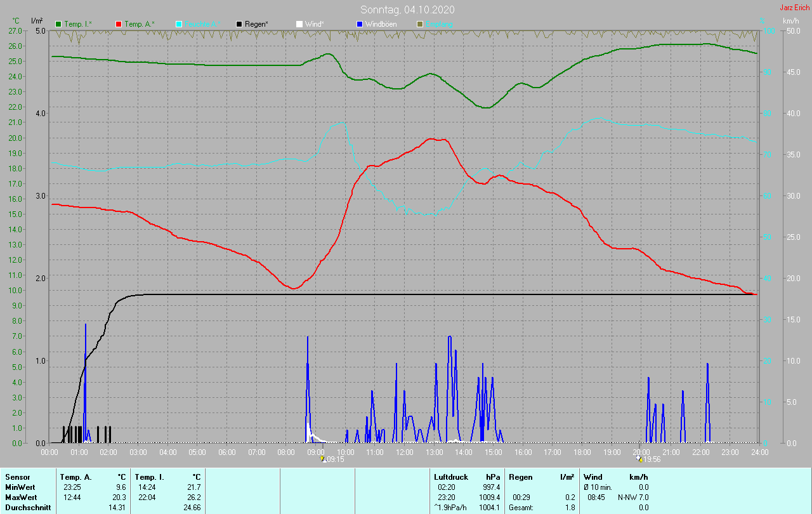Click the Temp. A. column header in table
812x514 pixels.
click(x=75, y=477)
